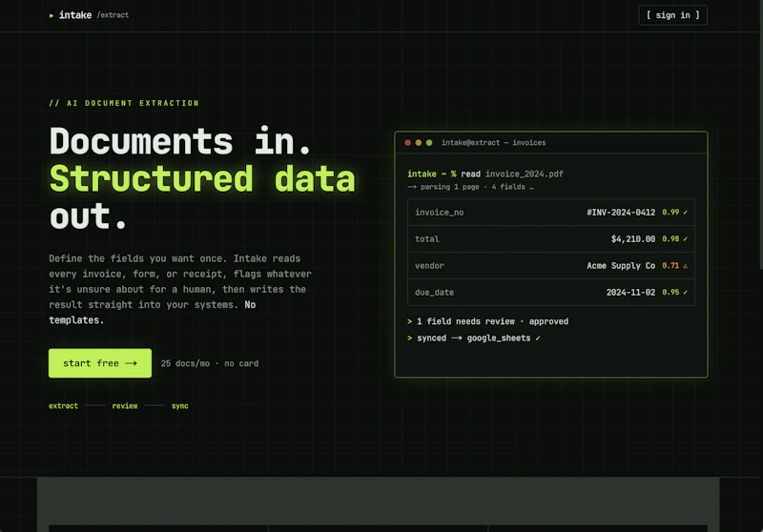Select the review step label

click(125, 406)
